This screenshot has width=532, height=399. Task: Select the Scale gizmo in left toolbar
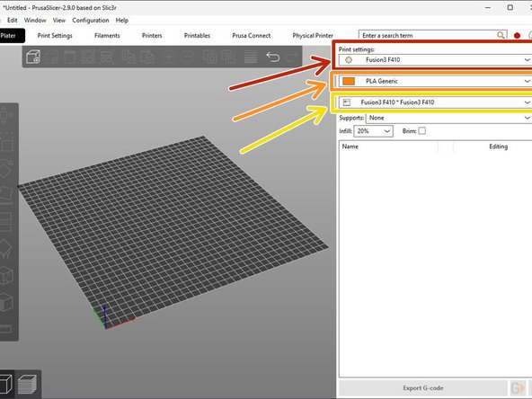point(6,143)
